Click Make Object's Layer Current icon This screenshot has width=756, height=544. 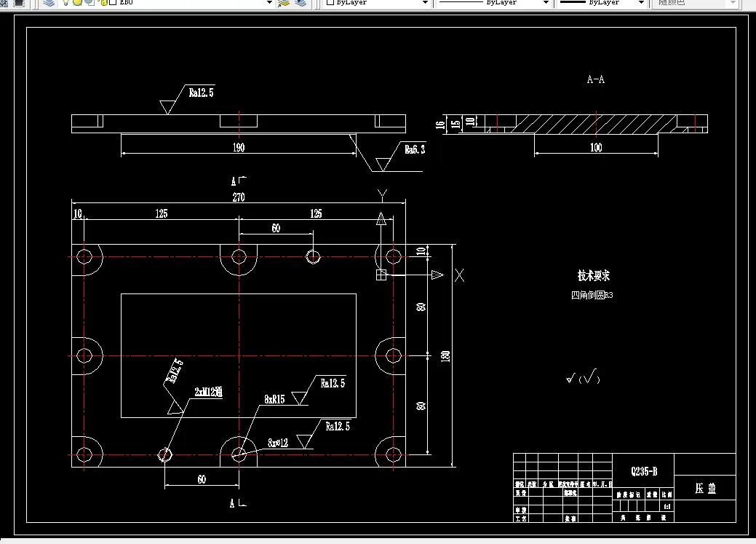(284, 2)
